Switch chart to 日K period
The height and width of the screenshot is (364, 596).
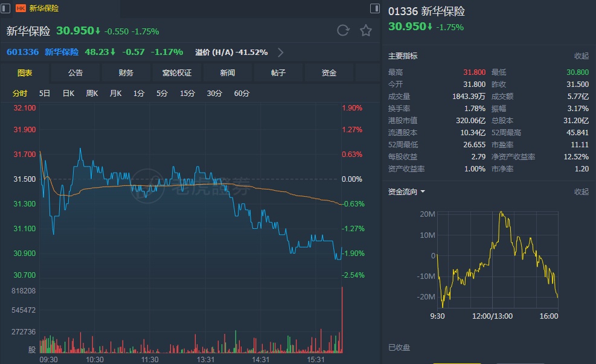(68, 94)
